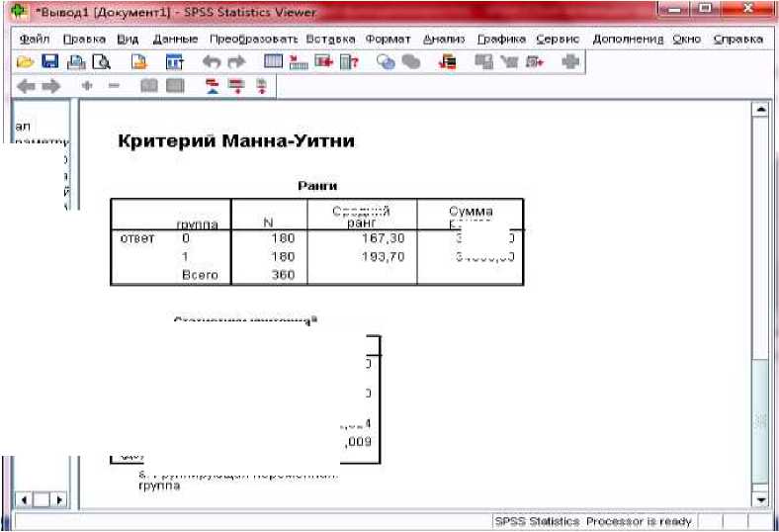Open the Графика menu

[x=500, y=39]
